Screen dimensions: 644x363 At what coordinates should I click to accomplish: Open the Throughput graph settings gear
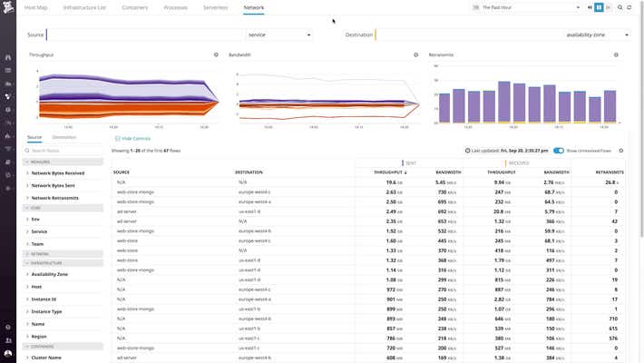[215, 54]
